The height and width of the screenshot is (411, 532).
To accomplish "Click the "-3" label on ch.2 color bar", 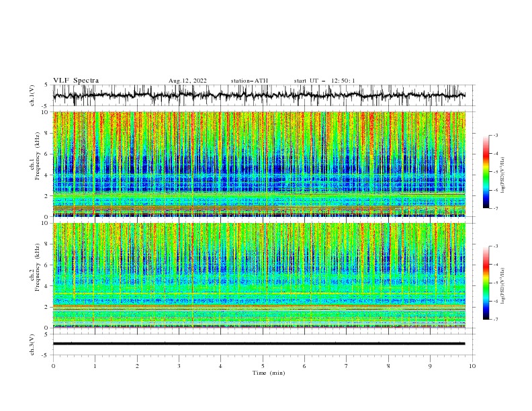I will pyautogui.click(x=496, y=246).
